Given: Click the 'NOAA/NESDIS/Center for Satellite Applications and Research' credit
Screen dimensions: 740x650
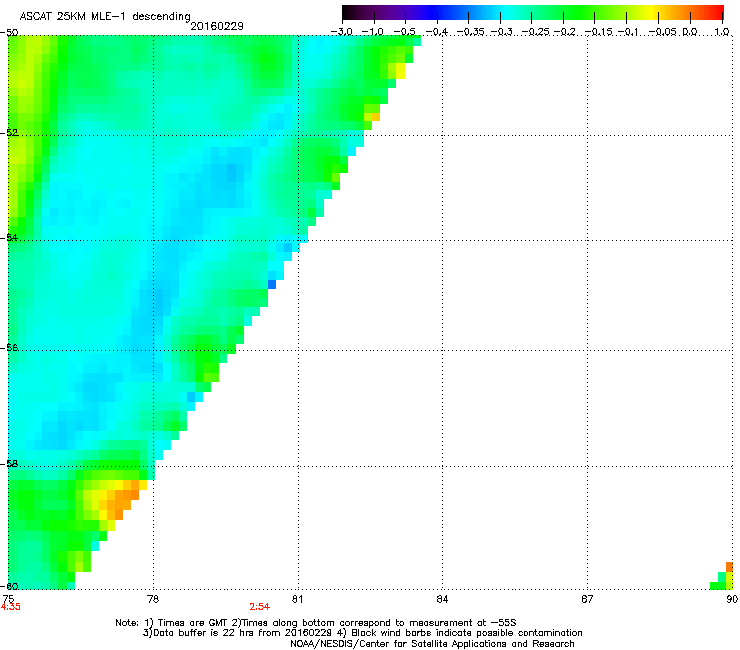Looking at the screenshot, I should (432, 644).
